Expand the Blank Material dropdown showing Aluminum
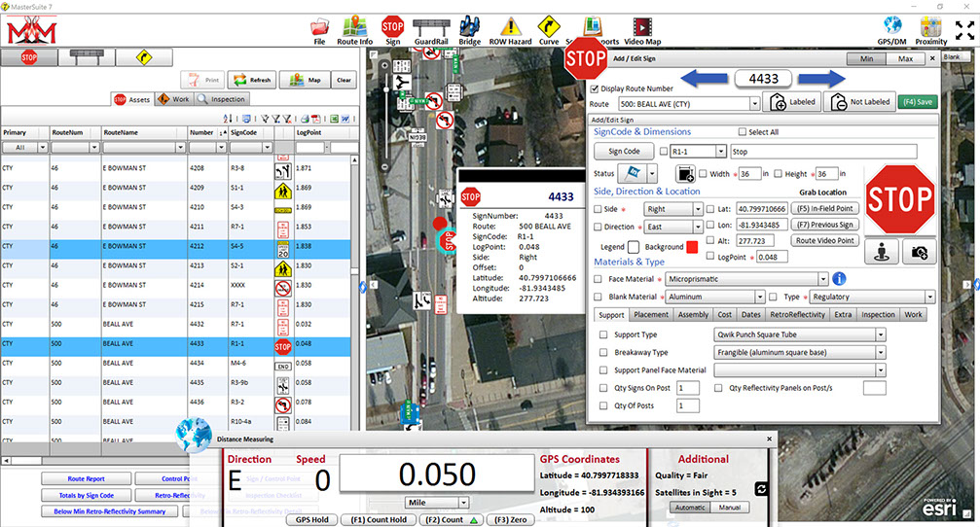This screenshot has height=527, width=980. click(x=759, y=298)
